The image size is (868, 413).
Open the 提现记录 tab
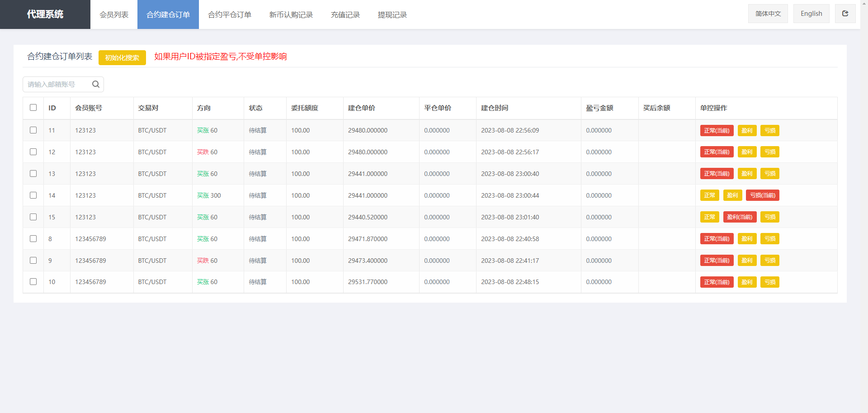[x=392, y=14]
